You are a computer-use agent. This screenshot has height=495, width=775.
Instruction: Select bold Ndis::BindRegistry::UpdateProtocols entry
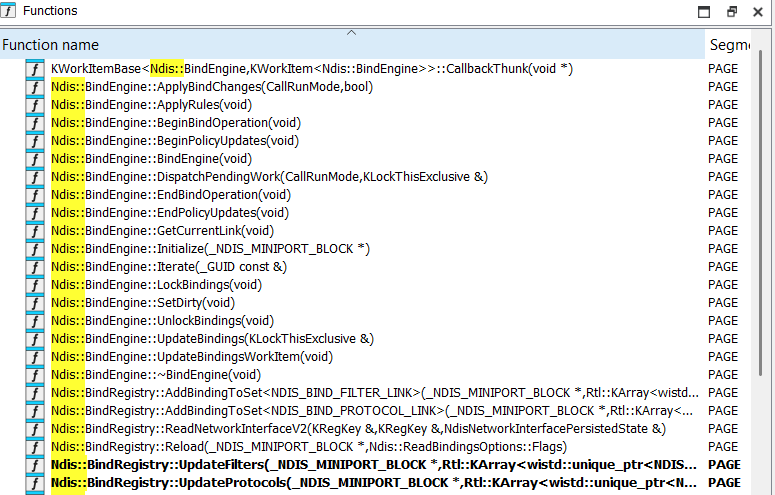coord(372,483)
